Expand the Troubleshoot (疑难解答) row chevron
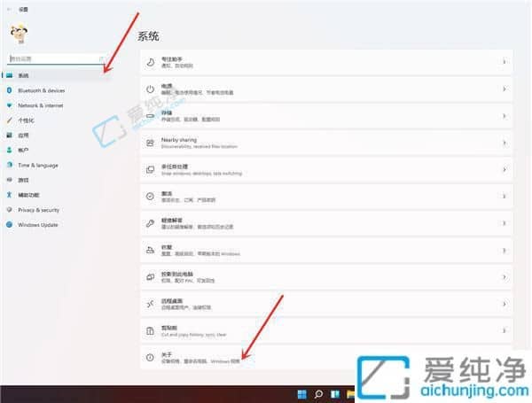Screen dimensions: 532x403 tap(505, 223)
